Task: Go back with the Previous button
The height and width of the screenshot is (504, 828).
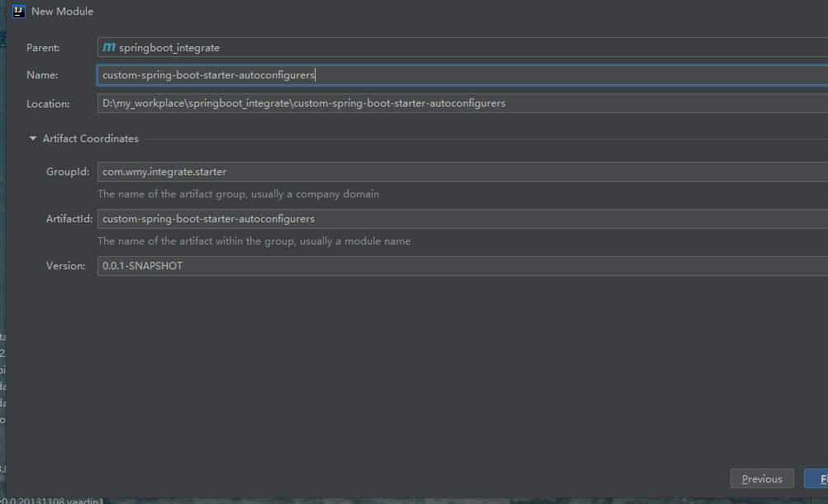Action: [x=762, y=478]
